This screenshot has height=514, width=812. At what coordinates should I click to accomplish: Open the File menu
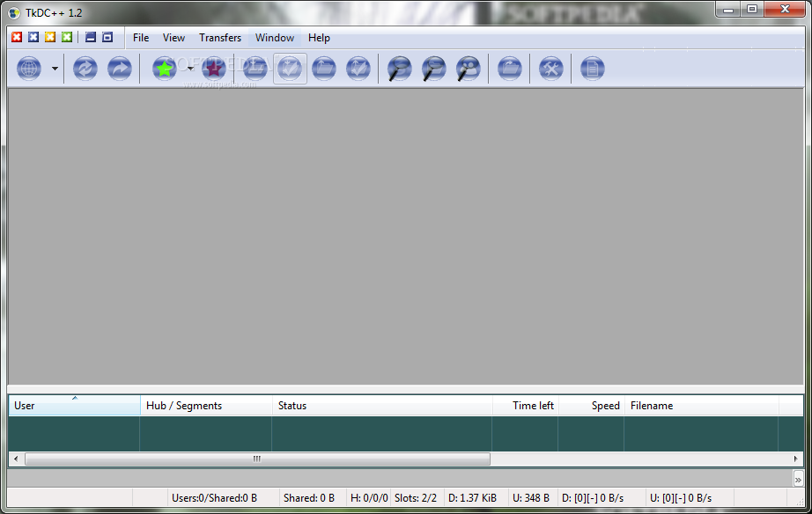coord(141,38)
